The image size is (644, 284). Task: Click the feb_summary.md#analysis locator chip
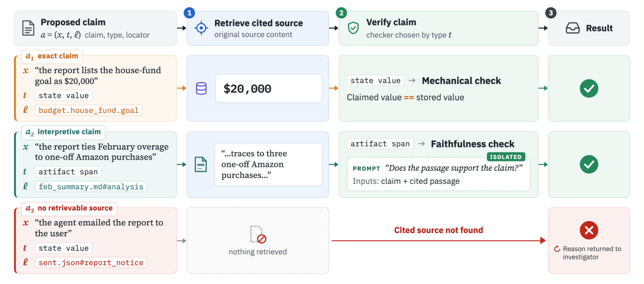tap(91, 187)
